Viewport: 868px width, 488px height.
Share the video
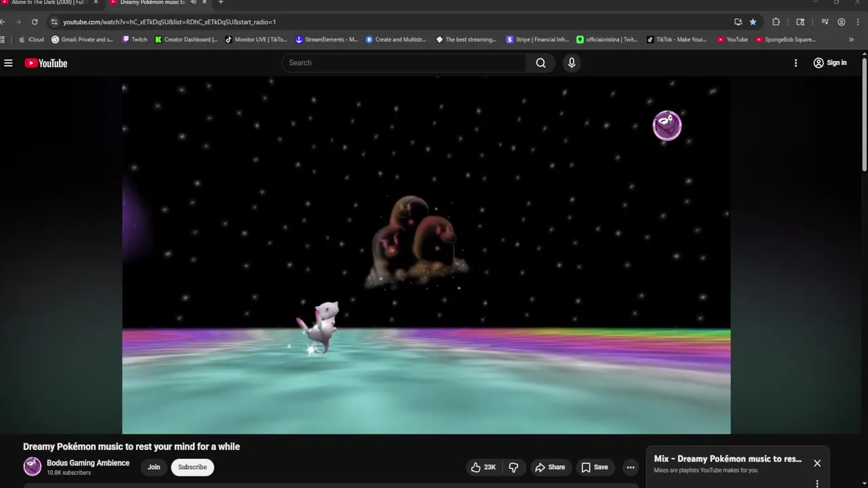[x=550, y=467]
